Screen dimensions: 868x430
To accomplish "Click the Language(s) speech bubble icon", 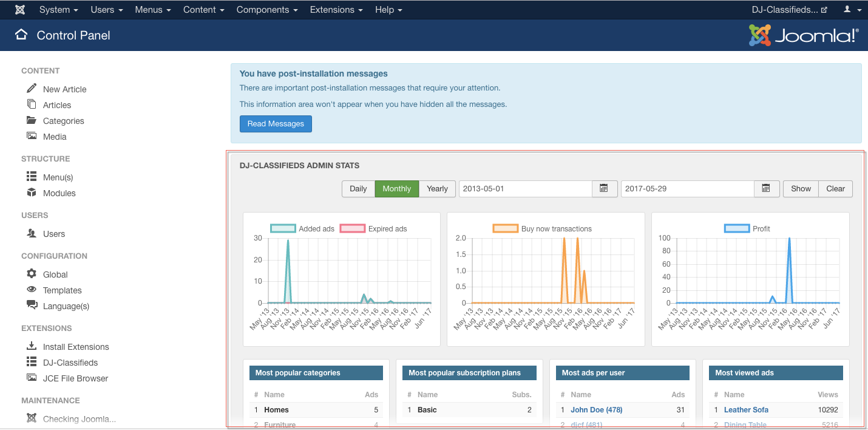I will [x=32, y=305].
